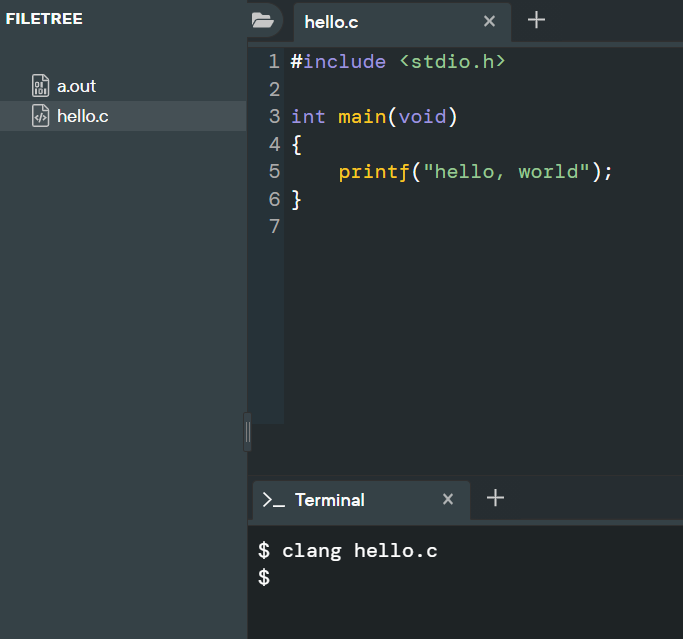
Task: Place cursor on the #include line
Action: (x=398, y=62)
